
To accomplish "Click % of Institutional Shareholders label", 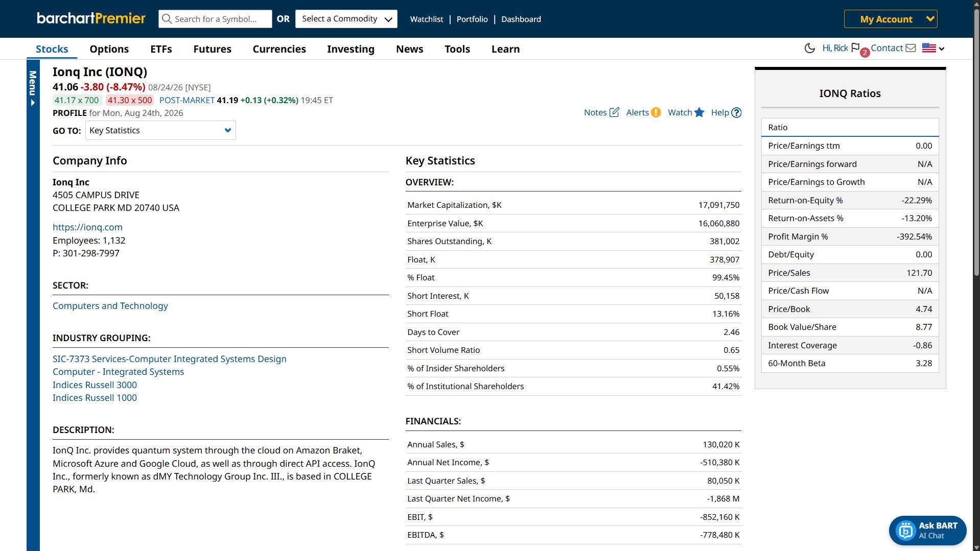I will pyautogui.click(x=465, y=386).
